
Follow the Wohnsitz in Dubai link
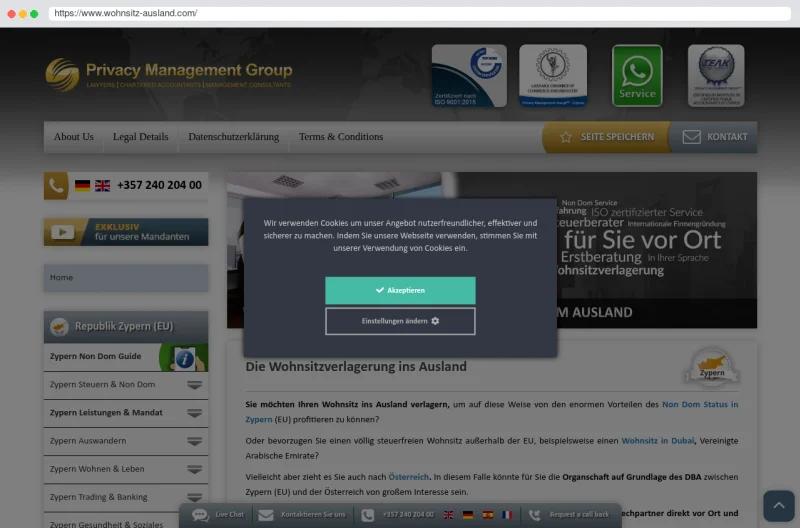pos(658,441)
